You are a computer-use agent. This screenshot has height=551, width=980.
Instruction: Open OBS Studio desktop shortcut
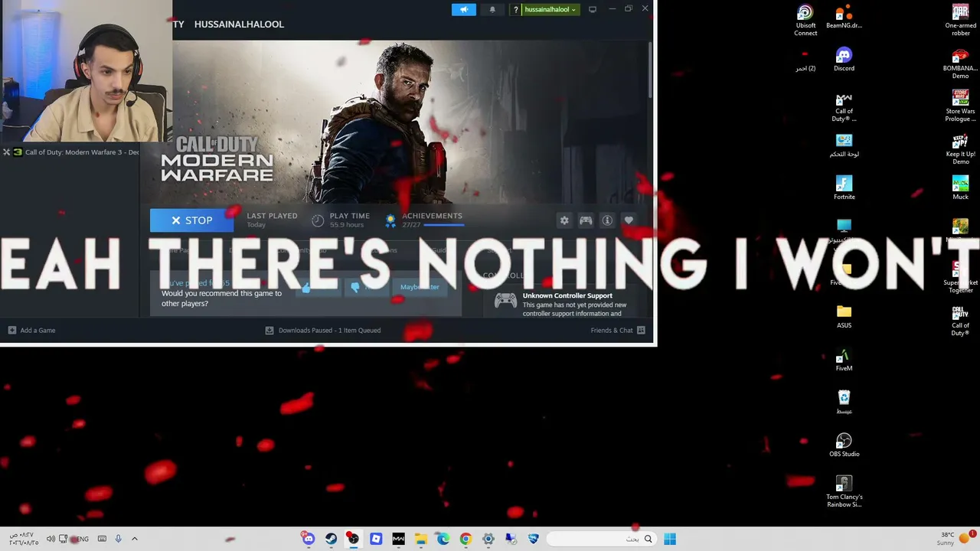point(844,445)
